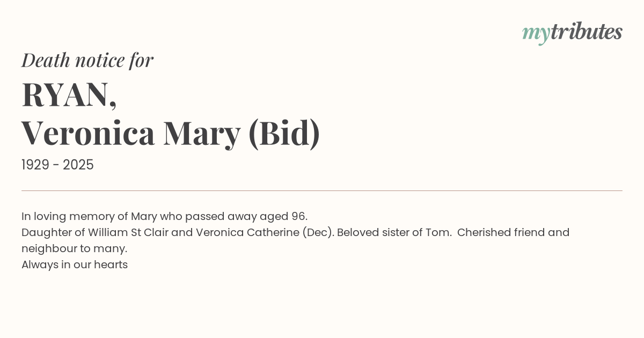The width and height of the screenshot is (644, 338).
Task: Click the green "my" part of logo
Action: [536, 35]
